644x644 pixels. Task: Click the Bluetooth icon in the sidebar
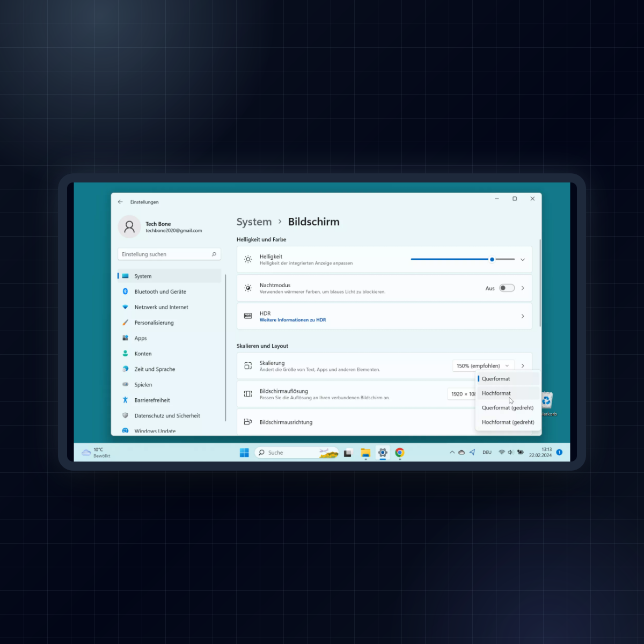[125, 291]
